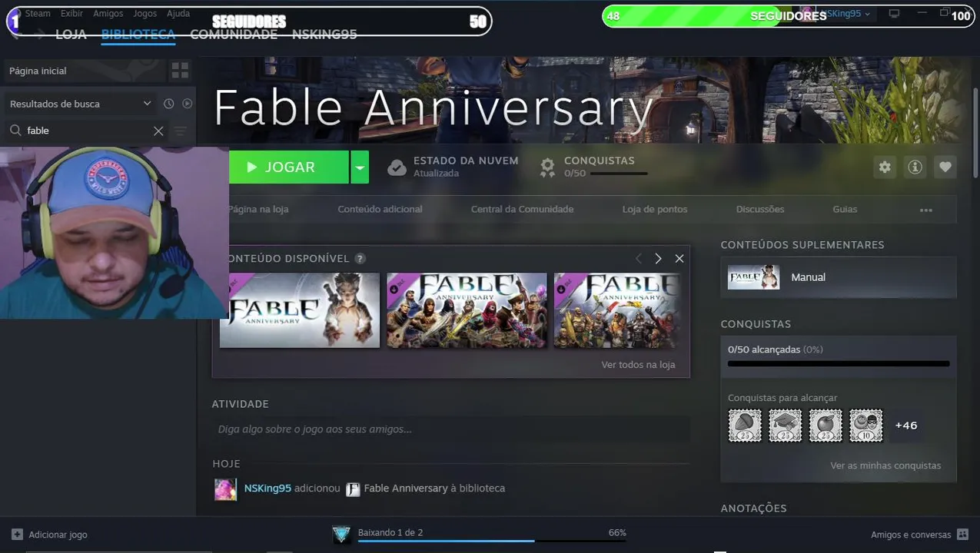Open the Discussões link
This screenshot has width=980, height=553.
(x=760, y=209)
